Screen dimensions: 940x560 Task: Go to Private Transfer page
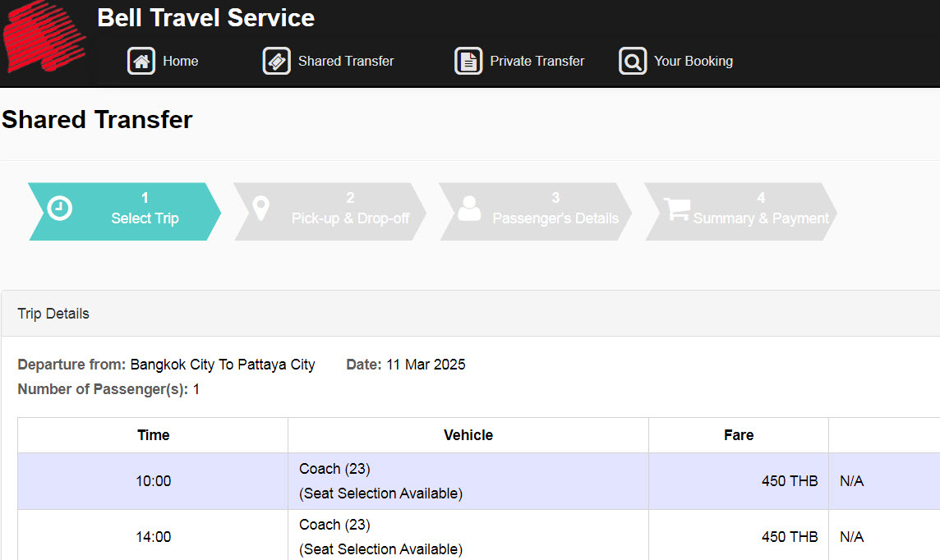click(537, 61)
